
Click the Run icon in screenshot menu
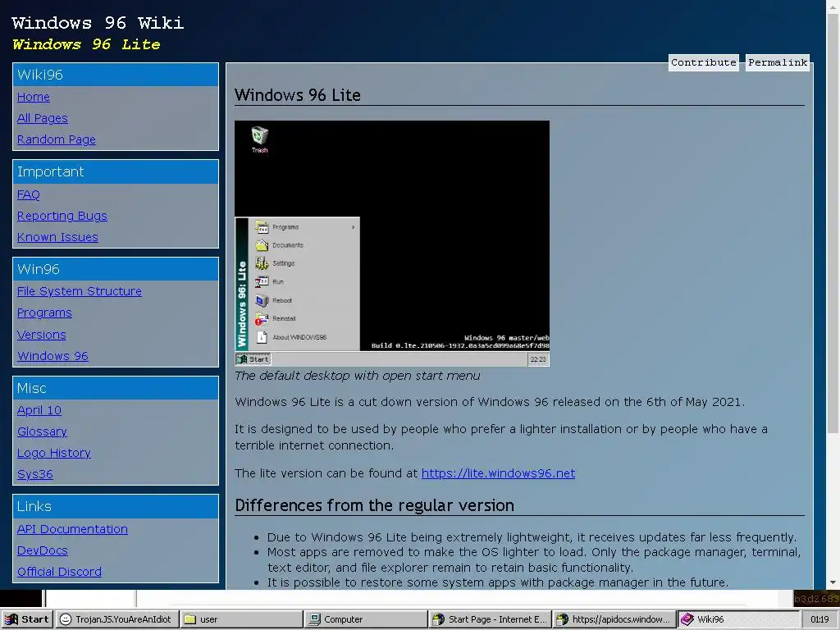click(262, 282)
